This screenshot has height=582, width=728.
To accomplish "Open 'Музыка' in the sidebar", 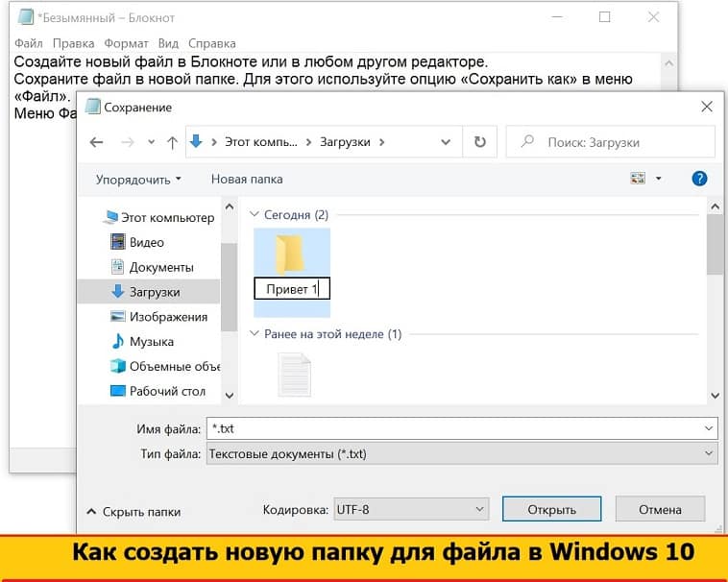I will click(143, 342).
